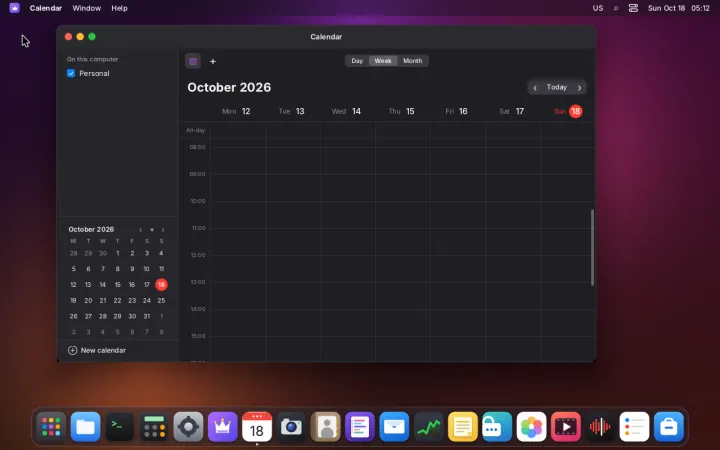This screenshot has width=720, height=450.
Task: Open the crown system menu
Action: (14, 8)
